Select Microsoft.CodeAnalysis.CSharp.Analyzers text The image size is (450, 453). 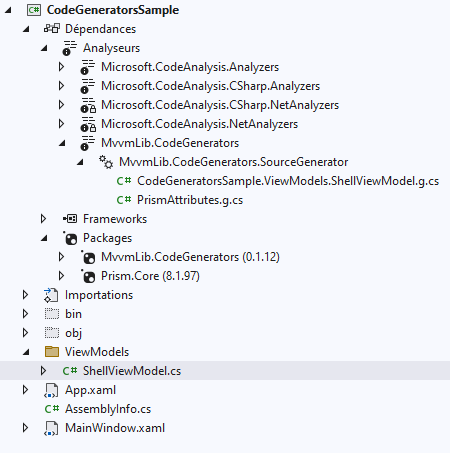(210, 86)
